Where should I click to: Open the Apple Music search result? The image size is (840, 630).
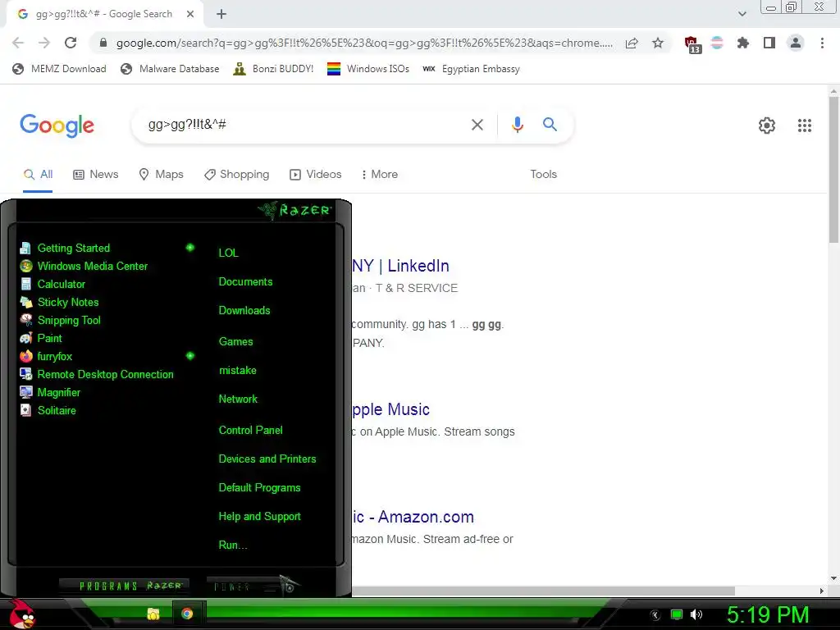[x=390, y=409]
